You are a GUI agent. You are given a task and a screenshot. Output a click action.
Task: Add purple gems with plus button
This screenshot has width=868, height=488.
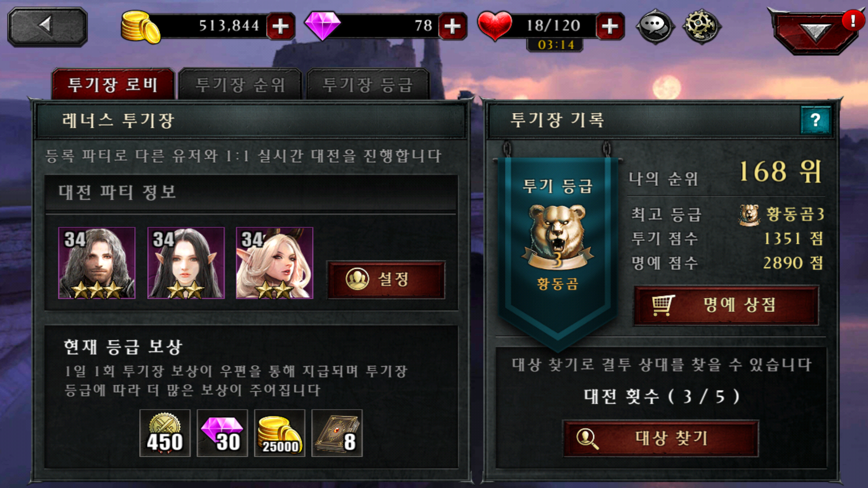coord(452,26)
